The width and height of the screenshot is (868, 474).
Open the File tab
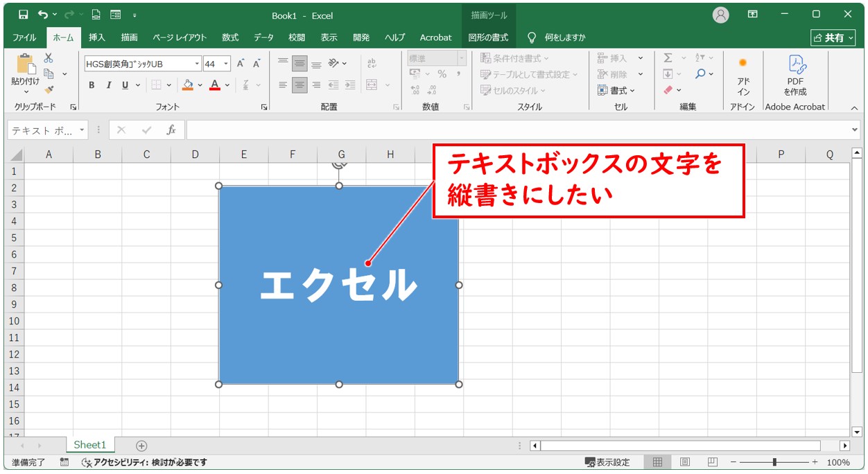point(24,37)
